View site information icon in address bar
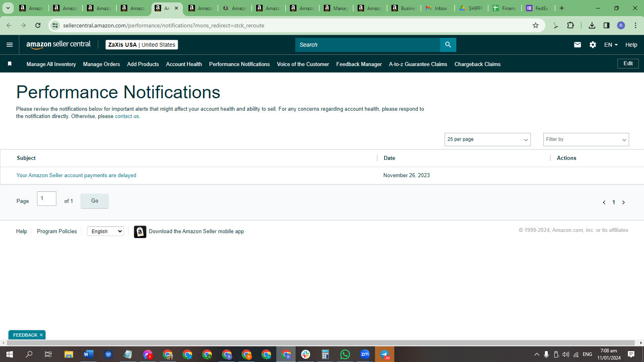 [x=55, y=25]
